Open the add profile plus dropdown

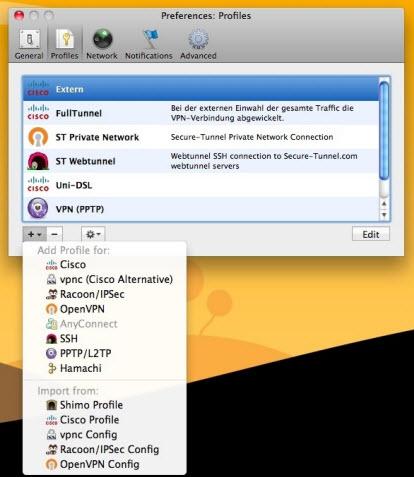point(35,234)
